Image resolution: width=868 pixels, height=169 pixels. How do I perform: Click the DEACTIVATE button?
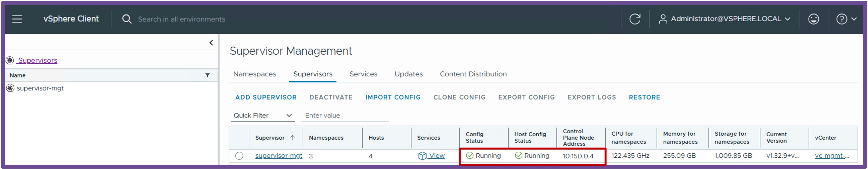click(331, 98)
